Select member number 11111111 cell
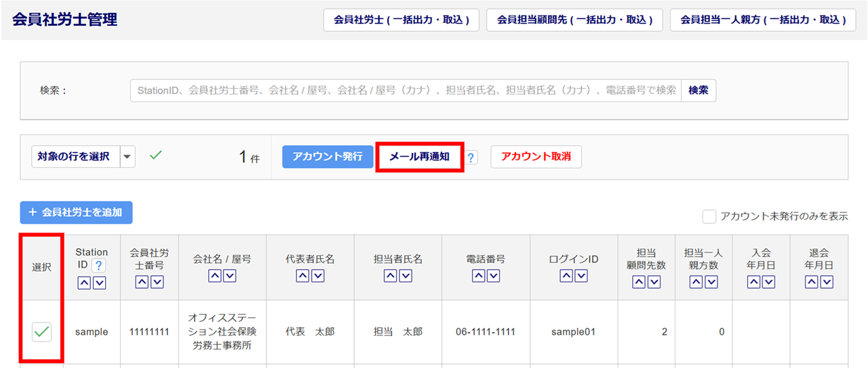Viewport: 868px width, 368px height. point(150,332)
